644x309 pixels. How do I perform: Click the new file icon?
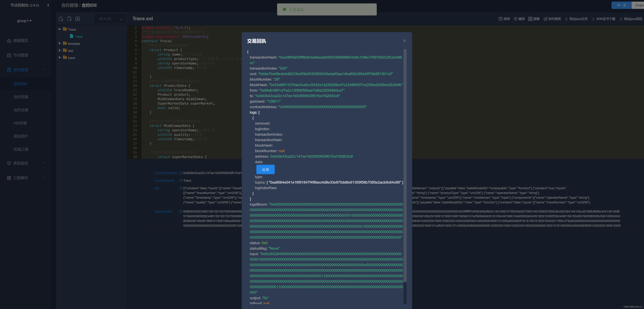pyautogui.click(x=61, y=19)
